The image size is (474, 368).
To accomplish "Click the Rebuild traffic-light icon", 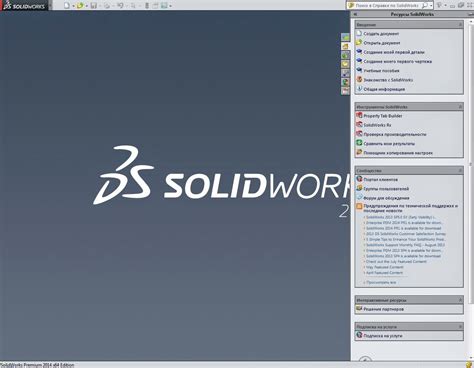I will [147, 5].
